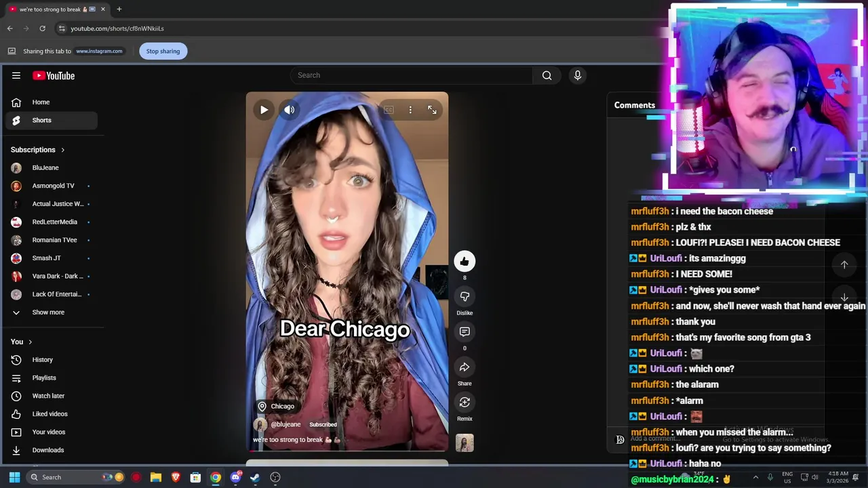Viewport: 868px width, 488px height.
Task: Open the Chicago location tag
Action: coord(276,406)
